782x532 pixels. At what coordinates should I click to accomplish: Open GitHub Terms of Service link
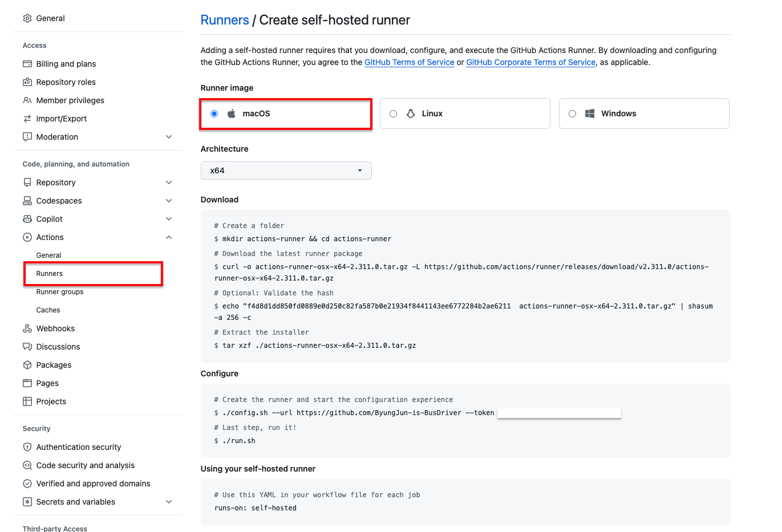(410, 62)
